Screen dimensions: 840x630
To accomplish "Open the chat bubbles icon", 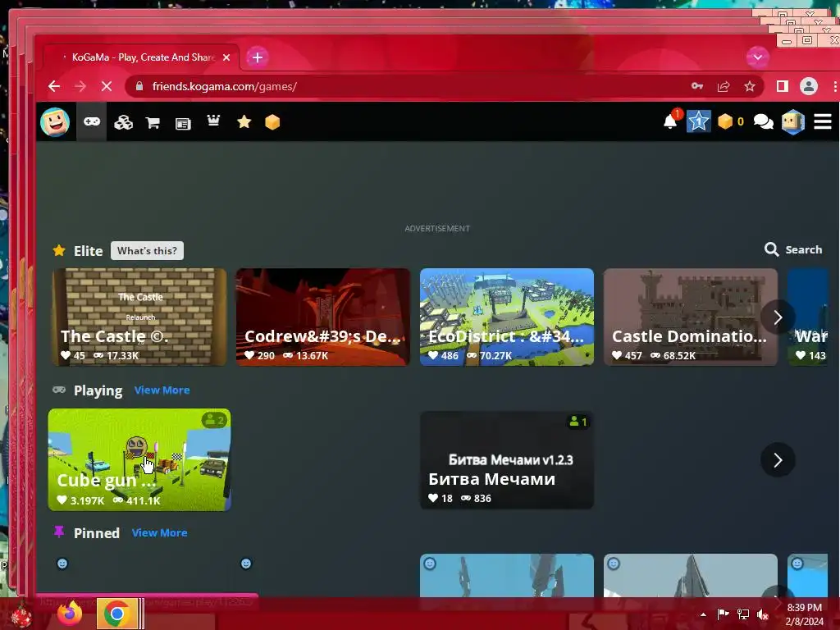I will [764, 122].
